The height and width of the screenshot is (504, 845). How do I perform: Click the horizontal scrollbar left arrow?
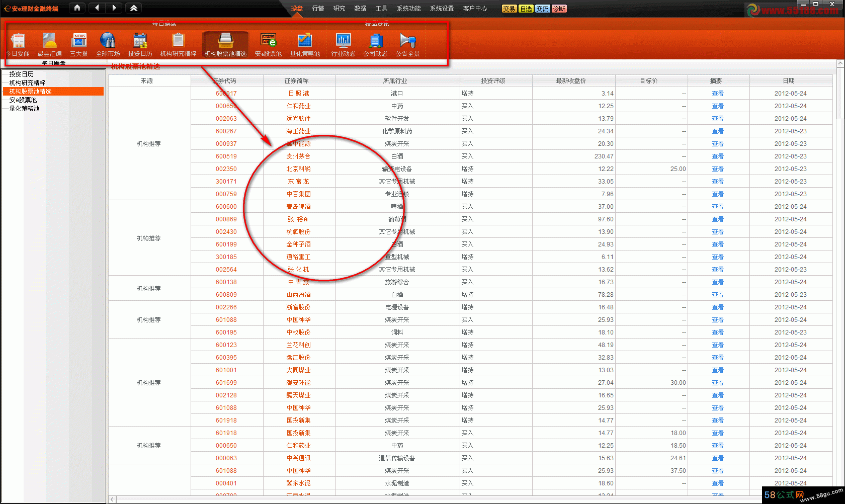click(113, 499)
